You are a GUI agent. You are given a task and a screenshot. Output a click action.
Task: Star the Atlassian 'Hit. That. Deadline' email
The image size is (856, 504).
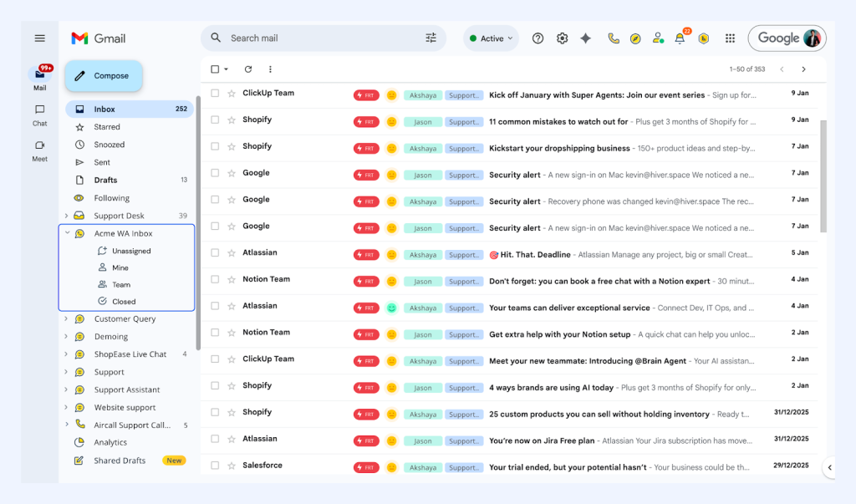[232, 253]
